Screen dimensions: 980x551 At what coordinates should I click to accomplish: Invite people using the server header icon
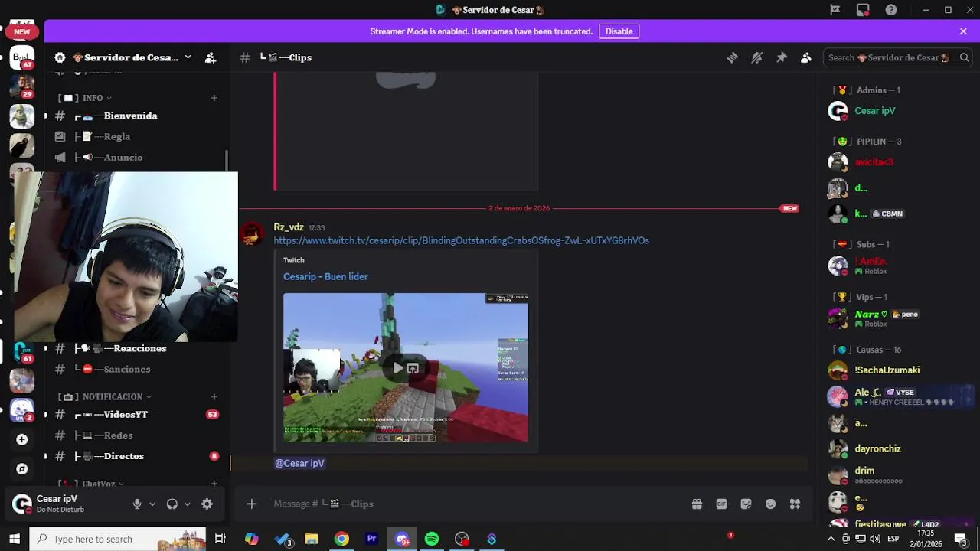click(211, 57)
